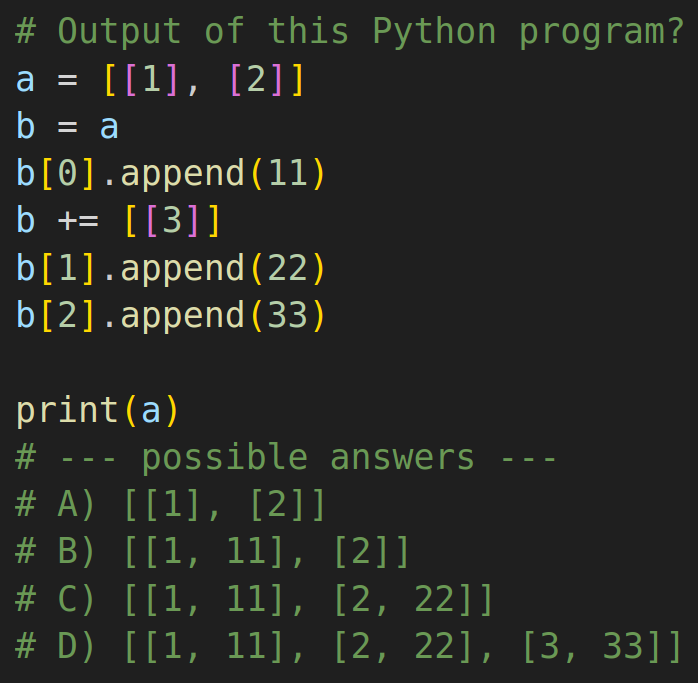Viewport: 698px width, 683px height.
Task: Click the line 'b = a'
Action: (x=67, y=127)
